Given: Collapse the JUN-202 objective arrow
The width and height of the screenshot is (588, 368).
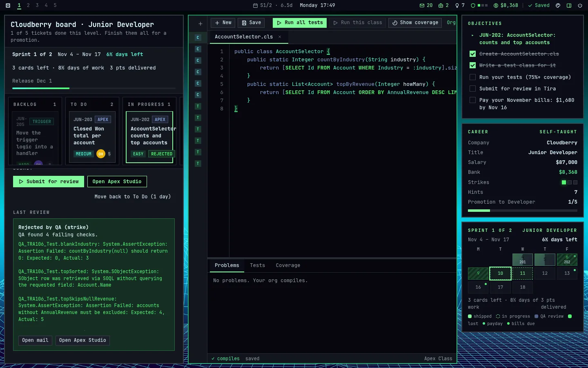Looking at the screenshot, I should 472,35.
